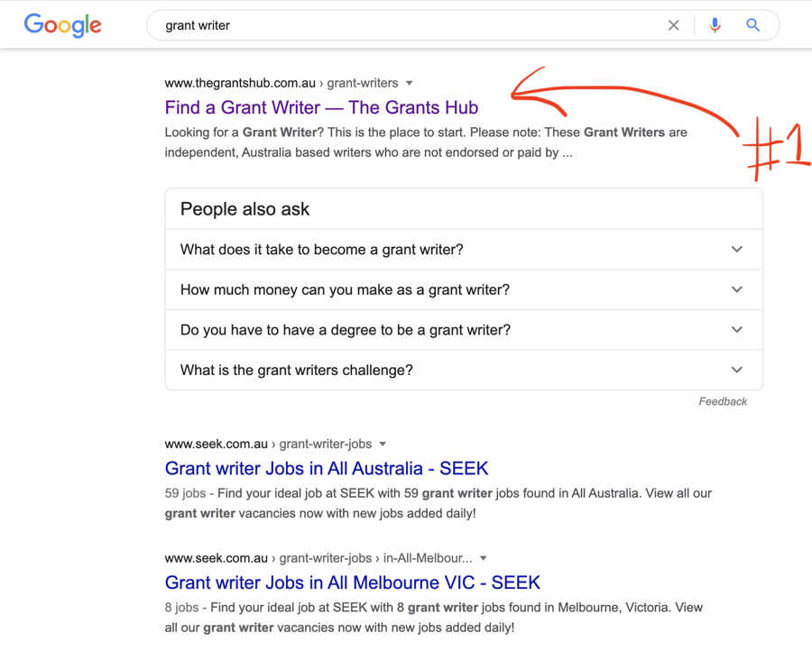The width and height of the screenshot is (812, 651).
Task: Expand "What does it take to become" question
Action: coord(464,250)
